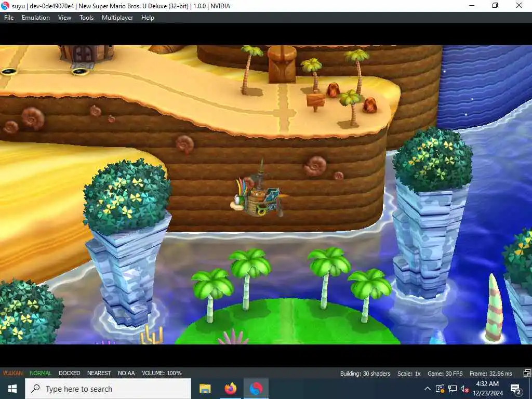Image resolution: width=532 pixels, height=399 pixels.
Task: Click the muted speaker tray icon
Action: tap(464, 389)
